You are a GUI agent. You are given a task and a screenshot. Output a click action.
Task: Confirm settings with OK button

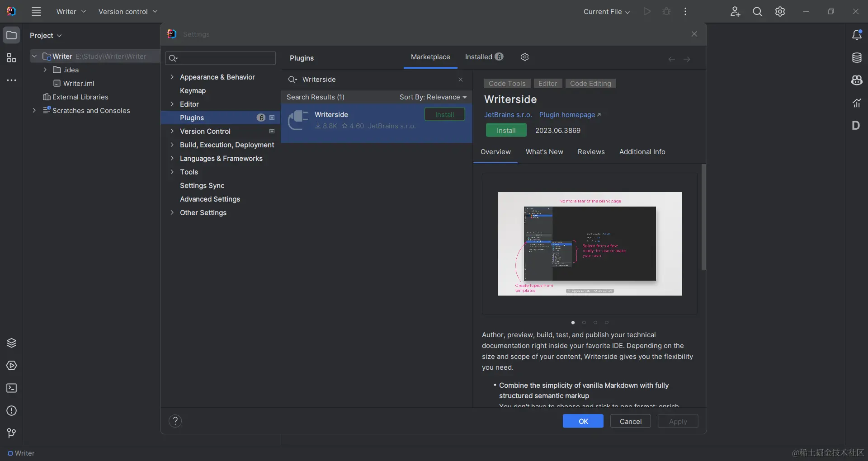click(x=583, y=421)
